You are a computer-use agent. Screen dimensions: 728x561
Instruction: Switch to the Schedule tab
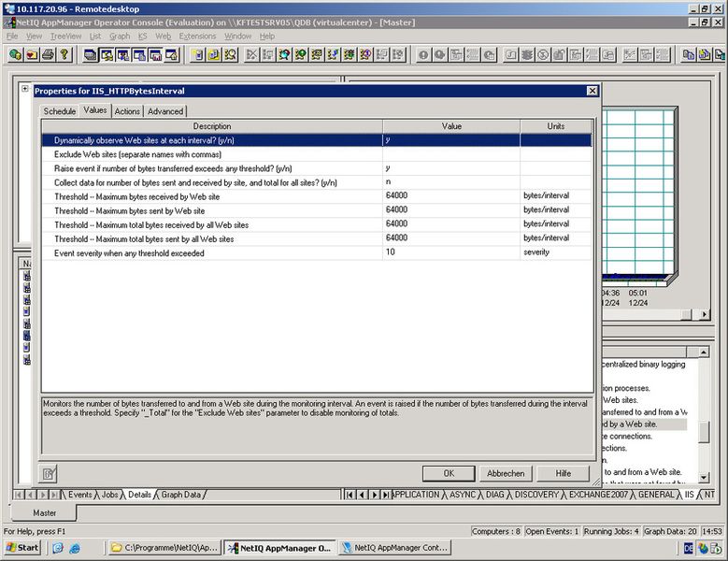pos(60,111)
